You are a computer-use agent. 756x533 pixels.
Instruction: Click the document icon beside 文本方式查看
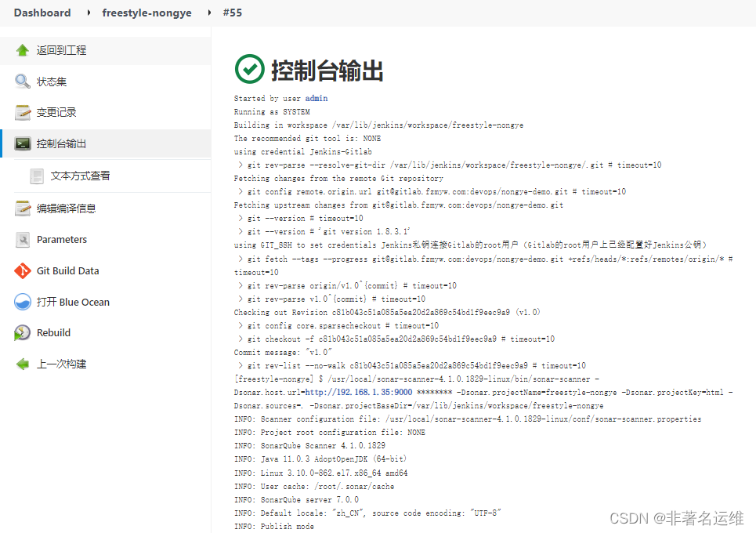coord(37,176)
